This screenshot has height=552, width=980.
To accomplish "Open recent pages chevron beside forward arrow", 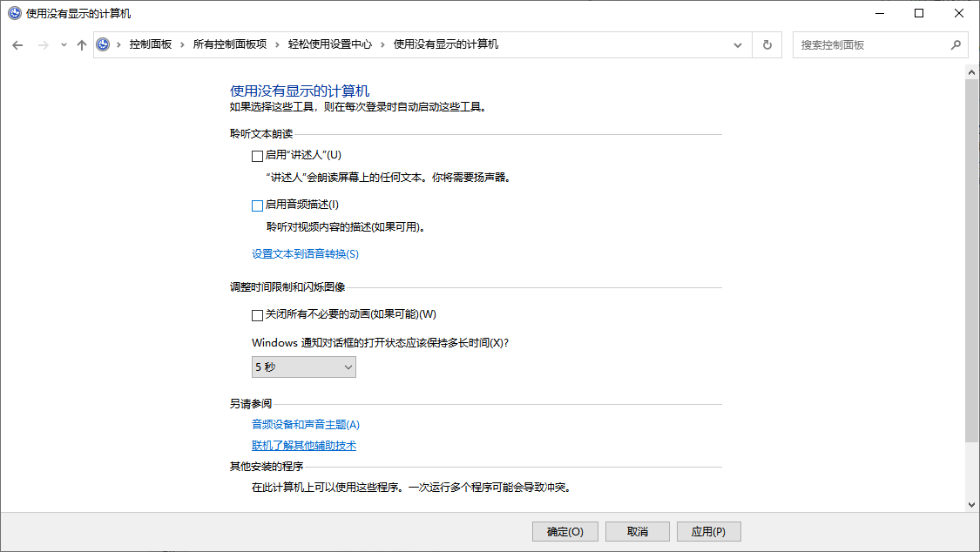I will (x=62, y=44).
